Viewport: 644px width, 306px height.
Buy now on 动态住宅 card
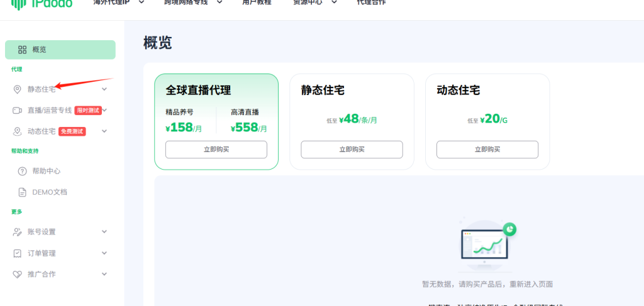487,150
